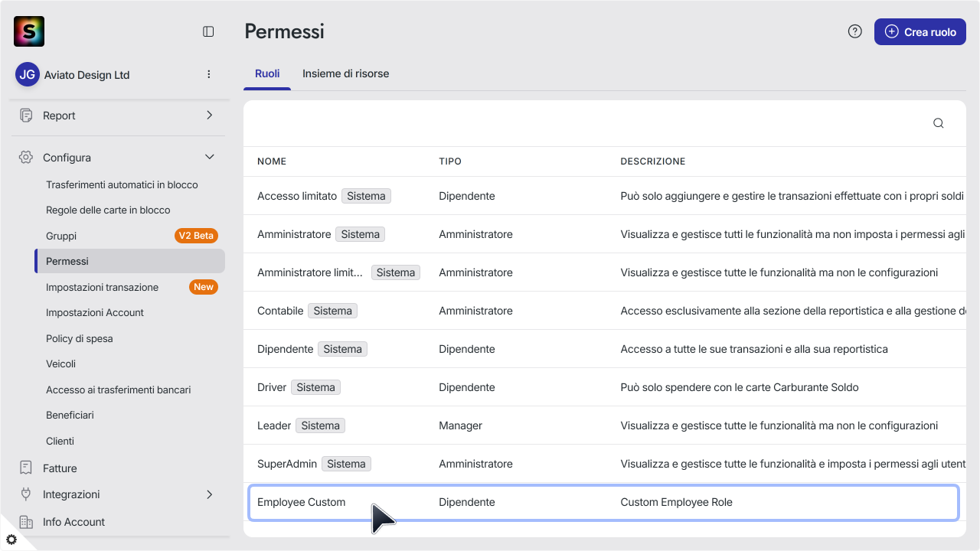Open Trasferimenti automatici in blocco

(x=122, y=184)
